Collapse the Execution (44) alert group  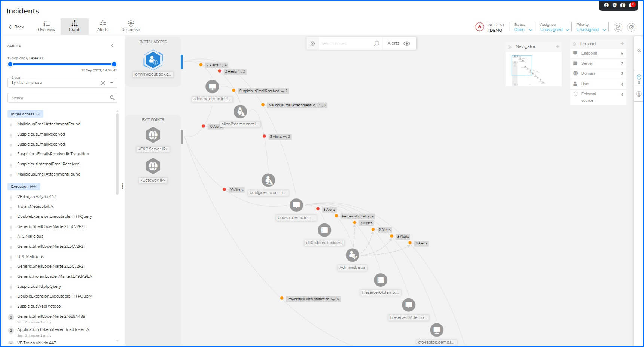point(24,186)
